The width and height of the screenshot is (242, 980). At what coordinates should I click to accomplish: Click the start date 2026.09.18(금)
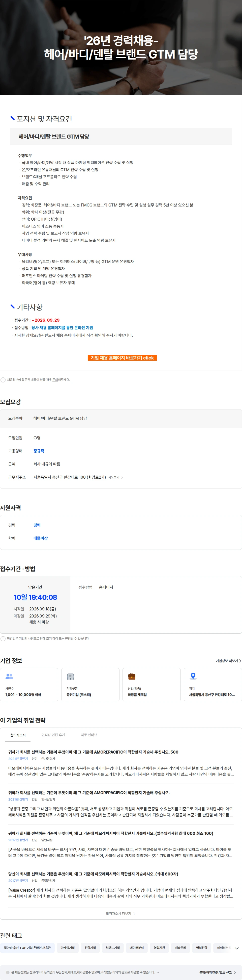tap(43, 609)
